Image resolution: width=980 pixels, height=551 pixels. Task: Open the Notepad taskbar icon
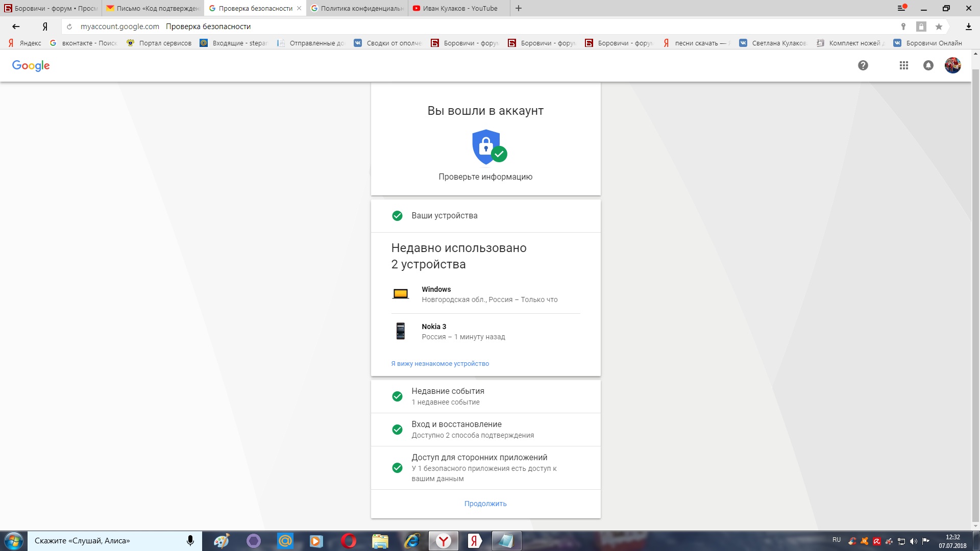(506, 541)
